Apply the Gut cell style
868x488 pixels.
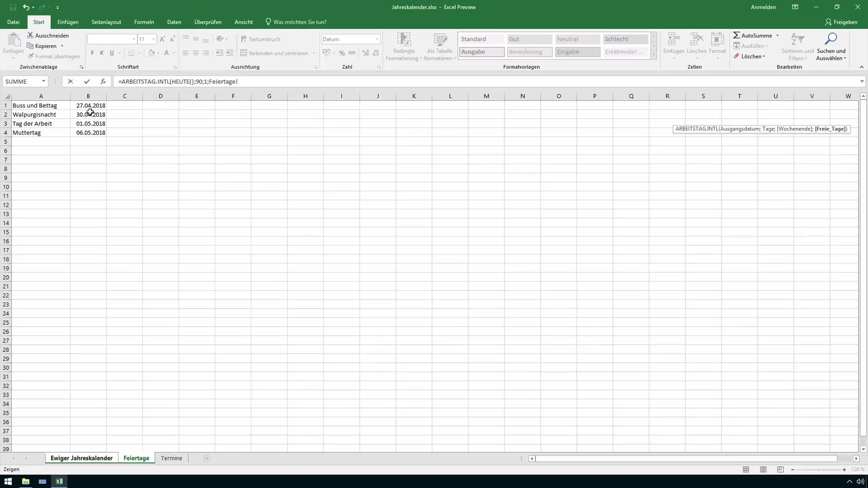(x=529, y=39)
